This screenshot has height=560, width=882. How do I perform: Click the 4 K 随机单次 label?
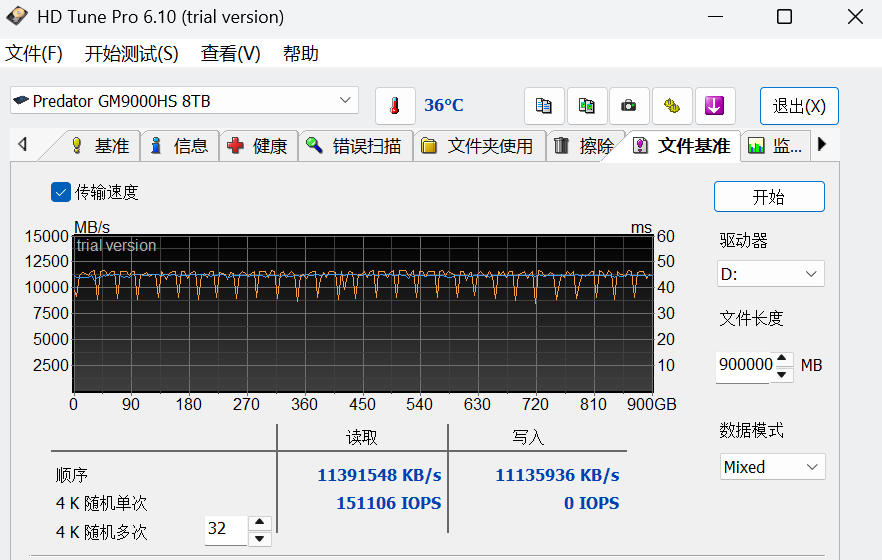101,503
